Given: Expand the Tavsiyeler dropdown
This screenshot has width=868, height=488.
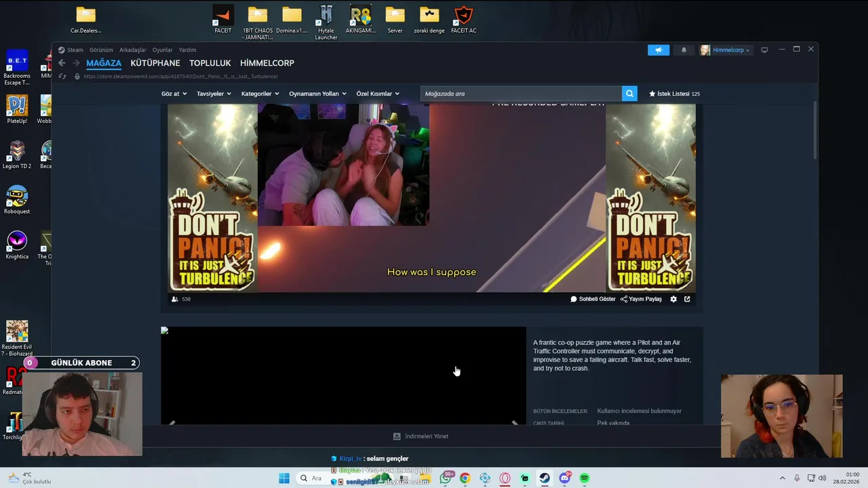Looking at the screenshot, I should pos(214,94).
